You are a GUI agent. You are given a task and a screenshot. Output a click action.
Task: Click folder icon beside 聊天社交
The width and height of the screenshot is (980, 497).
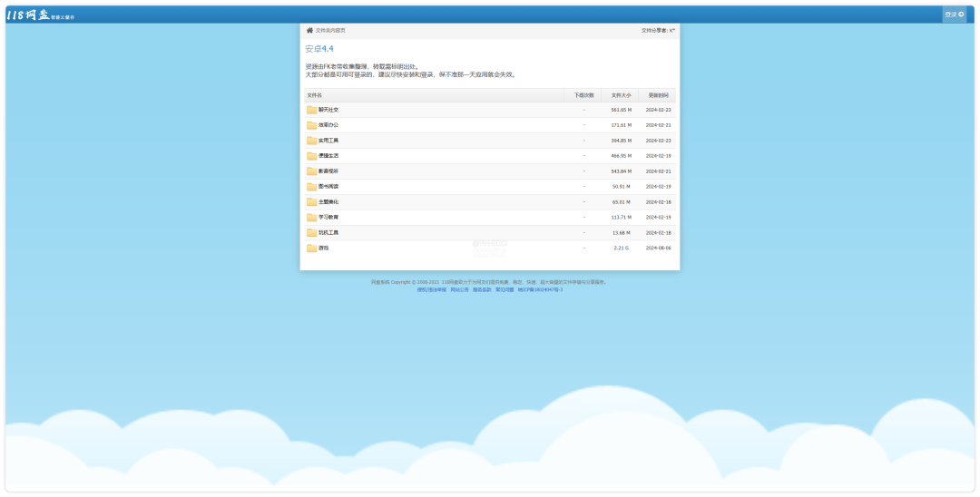coord(312,110)
